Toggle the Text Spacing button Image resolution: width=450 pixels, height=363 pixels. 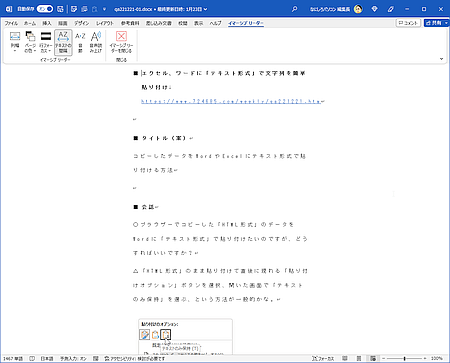click(x=63, y=42)
